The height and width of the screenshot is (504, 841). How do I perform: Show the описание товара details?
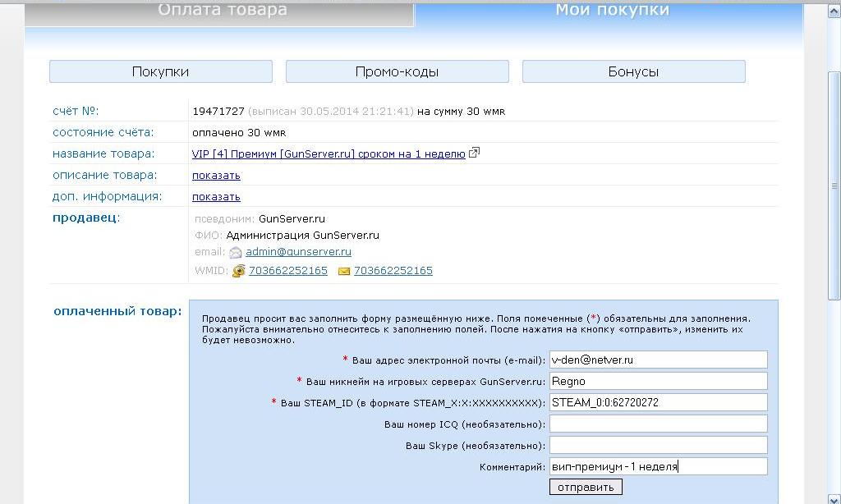[x=216, y=175]
